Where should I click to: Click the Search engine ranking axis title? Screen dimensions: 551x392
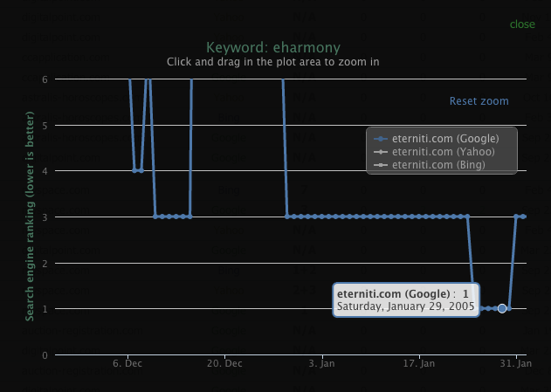point(30,216)
